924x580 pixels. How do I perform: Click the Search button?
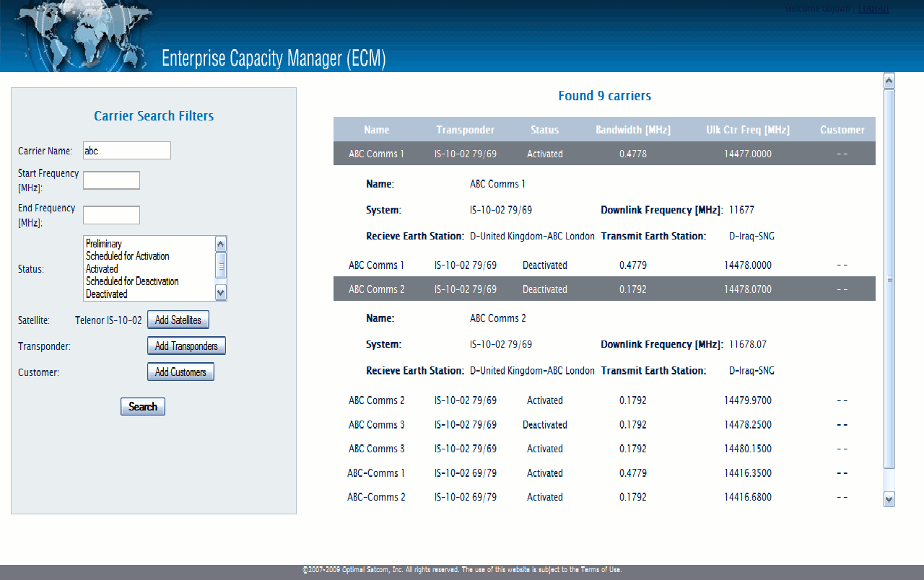142,406
